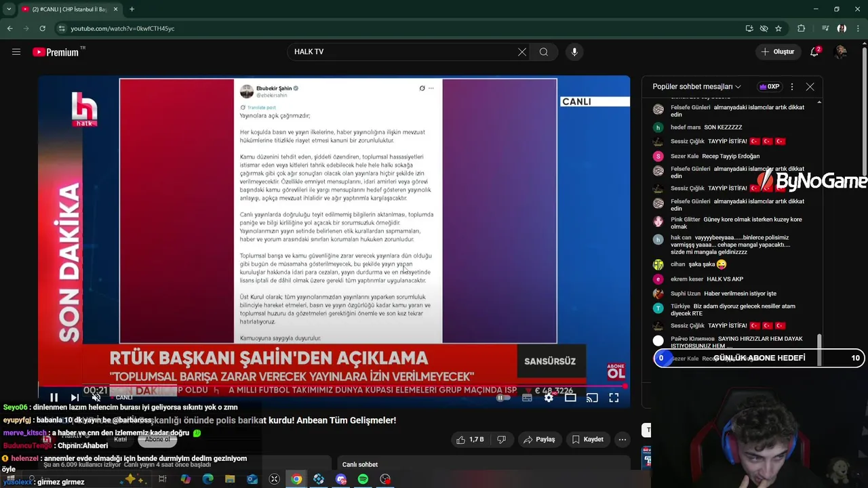The width and height of the screenshot is (868, 488).
Task: Click the crossed-eye blocked icon
Action: (x=764, y=28)
